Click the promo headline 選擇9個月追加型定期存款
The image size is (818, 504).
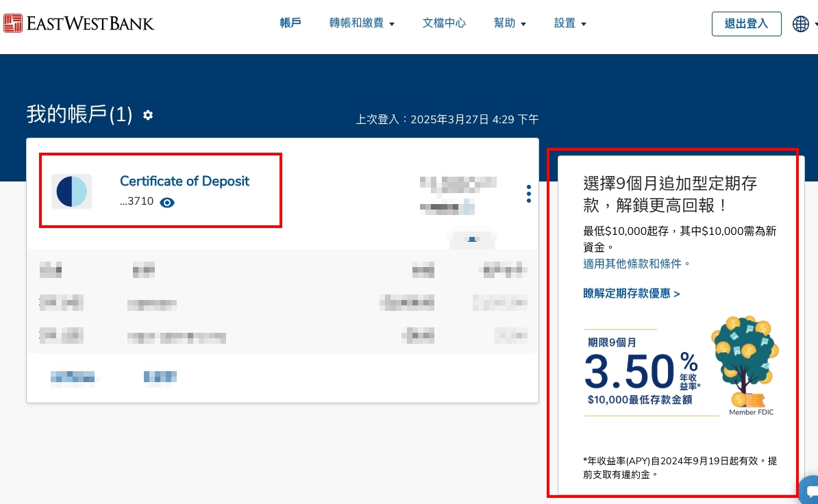tap(670, 194)
